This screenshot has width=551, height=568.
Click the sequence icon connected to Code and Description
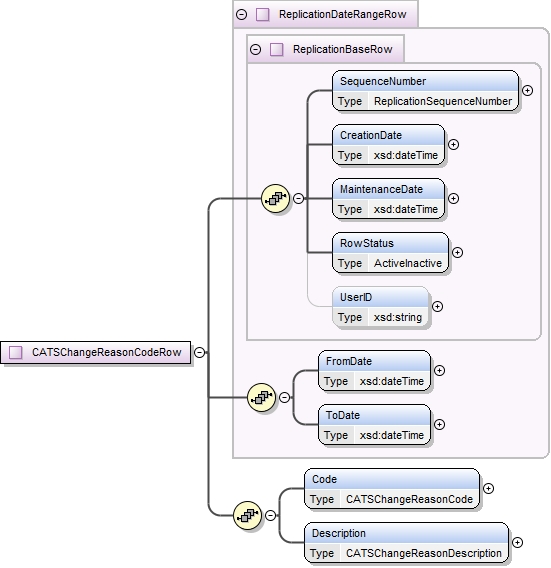[x=247, y=515]
